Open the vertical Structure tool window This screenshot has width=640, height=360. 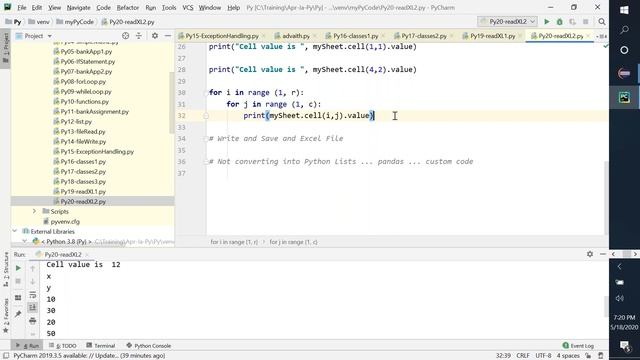click(x=6, y=269)
